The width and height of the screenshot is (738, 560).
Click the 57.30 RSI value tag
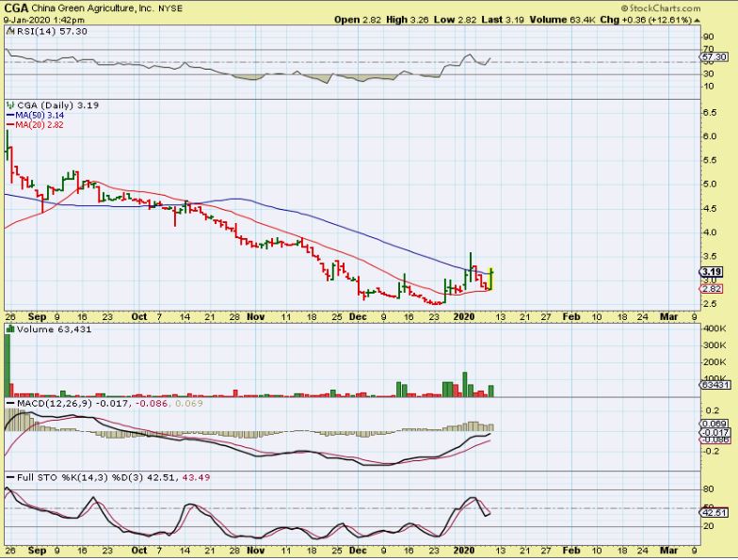point(713,57)
